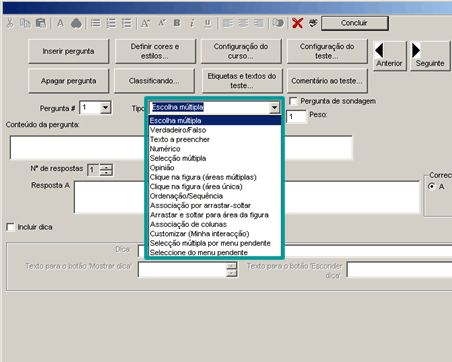Open Definir cores e estilos dialog
Image resolution: width=452 pixels, height=362 pixels.
(155, 51)
